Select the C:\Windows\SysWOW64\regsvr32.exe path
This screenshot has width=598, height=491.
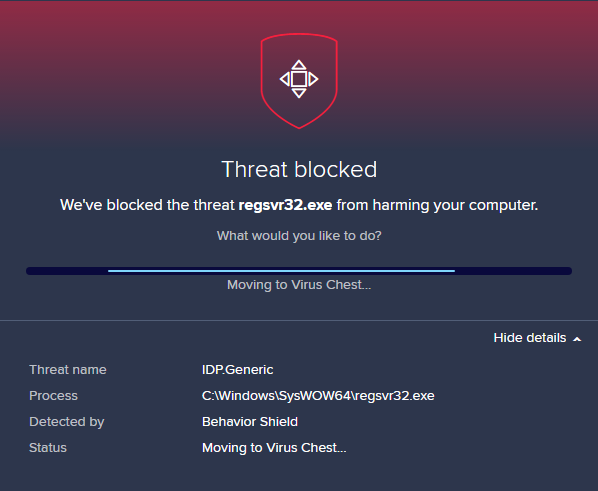[318, 396]
